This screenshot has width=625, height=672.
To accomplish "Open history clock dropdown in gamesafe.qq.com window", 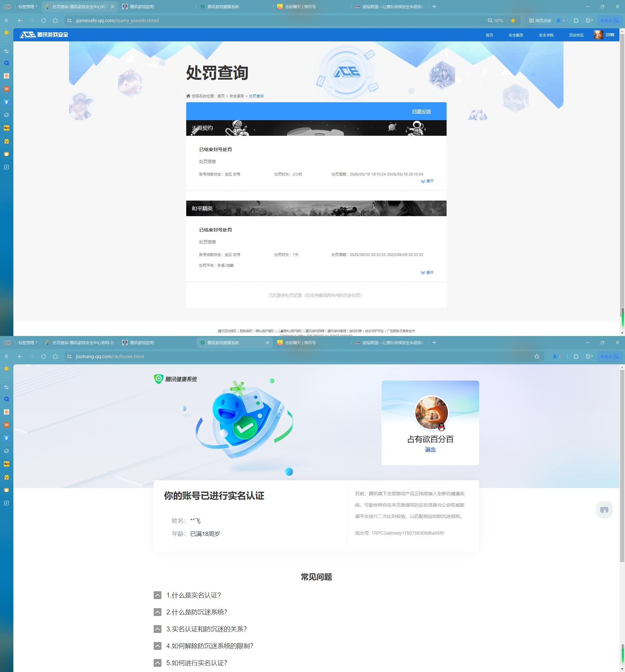I will 589,21.
